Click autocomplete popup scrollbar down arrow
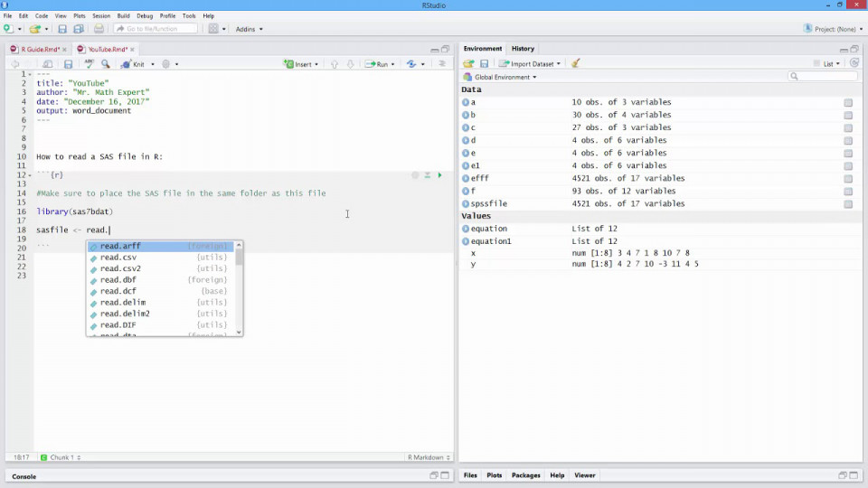The image size is (868, 488). [239, 333]
